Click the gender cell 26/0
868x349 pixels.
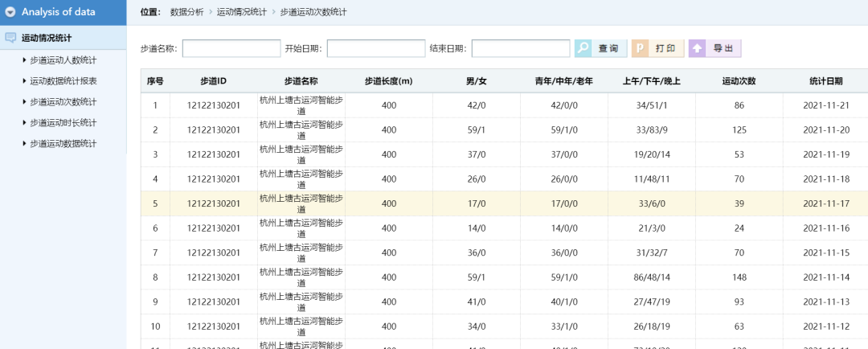coord(477,179)
